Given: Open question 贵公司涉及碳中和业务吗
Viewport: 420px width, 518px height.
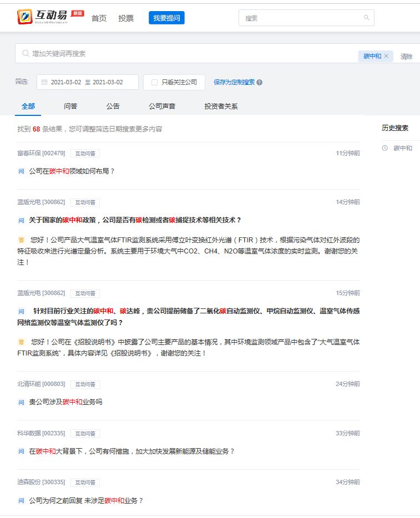Looking at the screenshot, I should coord(66,402).
